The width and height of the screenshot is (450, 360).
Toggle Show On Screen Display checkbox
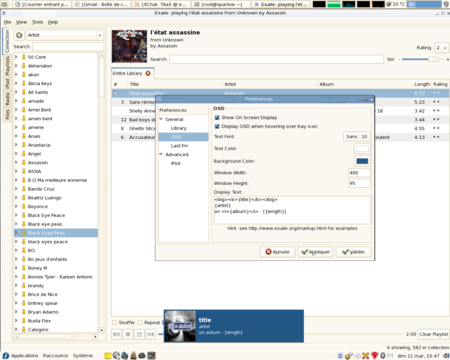tap(217, 117)
